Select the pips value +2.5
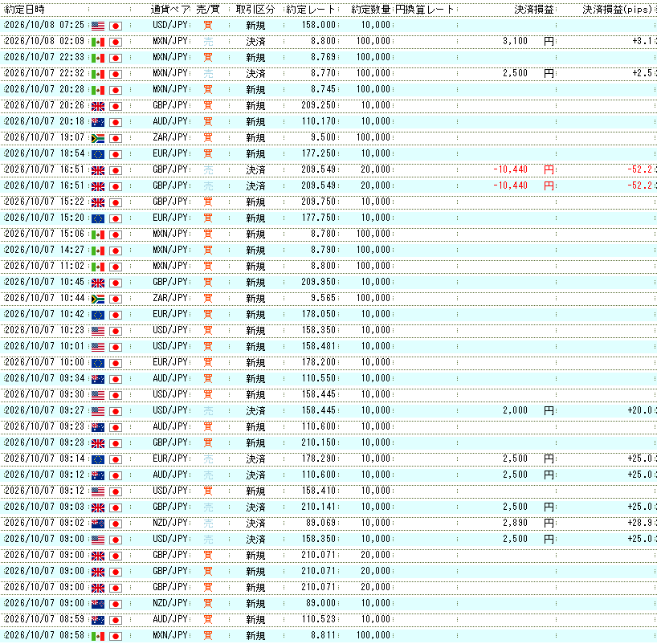 [642, 73]
